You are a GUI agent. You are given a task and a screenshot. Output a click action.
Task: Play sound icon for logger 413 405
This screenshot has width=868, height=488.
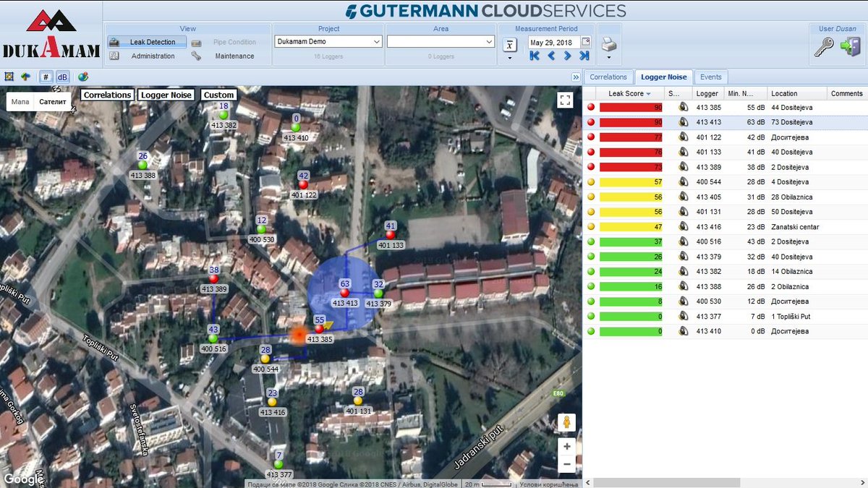coord(683,197)
